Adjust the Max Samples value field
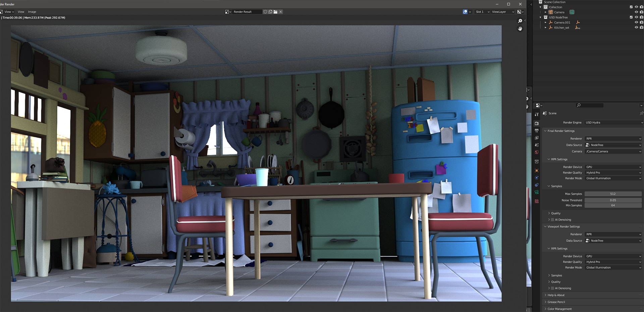 [613, 194]
